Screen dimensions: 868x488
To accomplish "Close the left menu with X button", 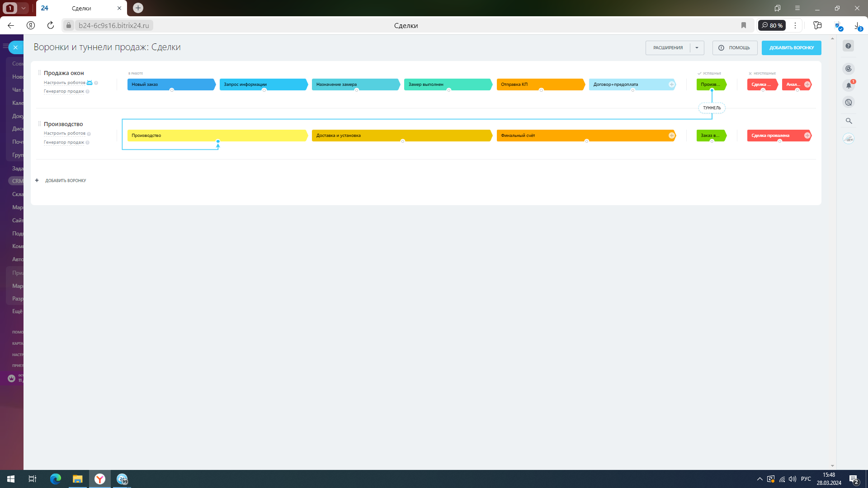I will pyautogui.click(x=15, y=47).
